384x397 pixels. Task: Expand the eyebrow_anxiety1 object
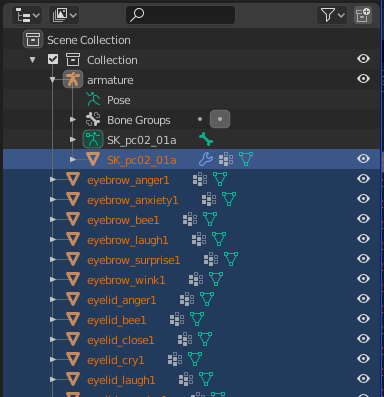pos(52,199)
